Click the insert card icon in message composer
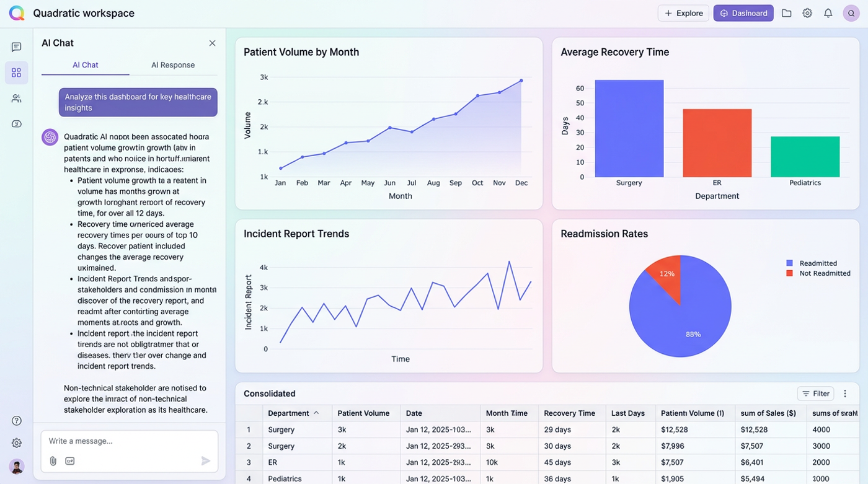 (x=69, y=460)
